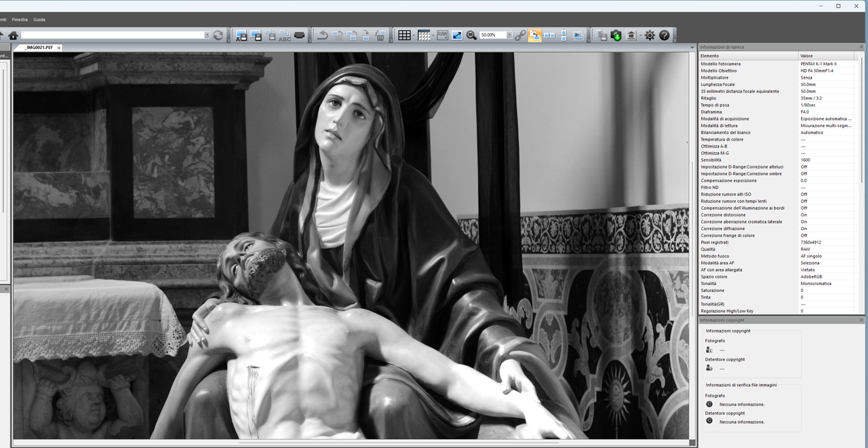Viewport: 868px width, 448px height.
Task: Select the PENTAX K-1 Mark II value
Action: 818,64
